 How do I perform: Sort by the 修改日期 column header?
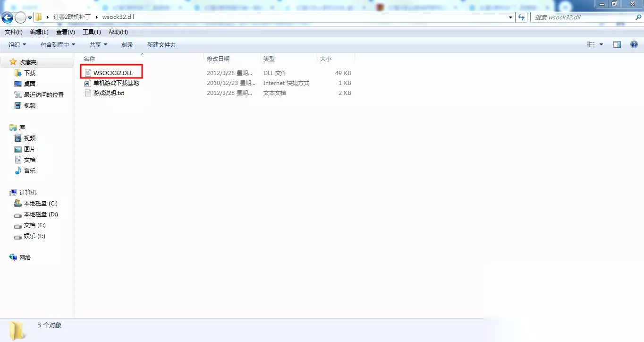(x=218, y=59)
